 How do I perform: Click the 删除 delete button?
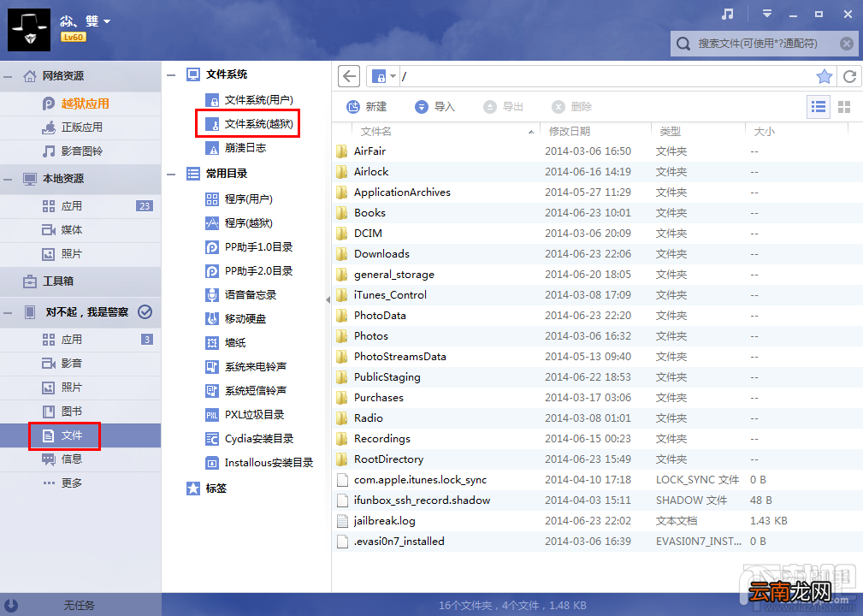pyautogui.click(x=572, y=107)
